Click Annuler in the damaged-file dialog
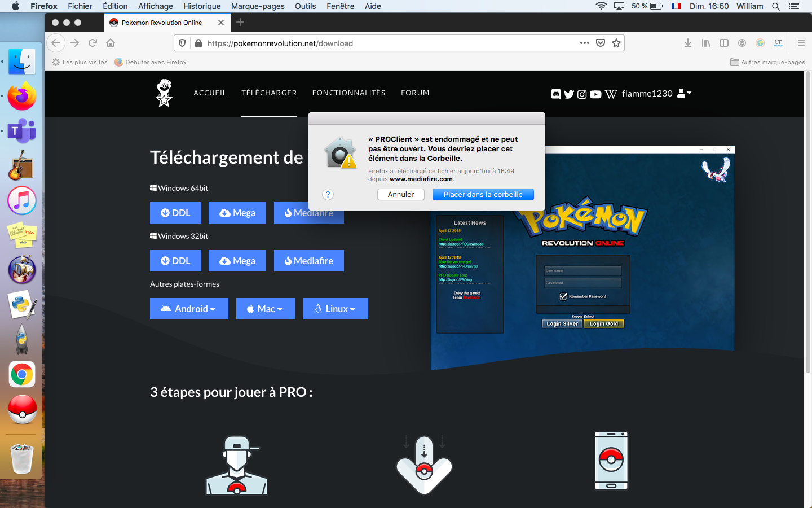The width and height of the screenshot is (812, 508). pos(401,194)
